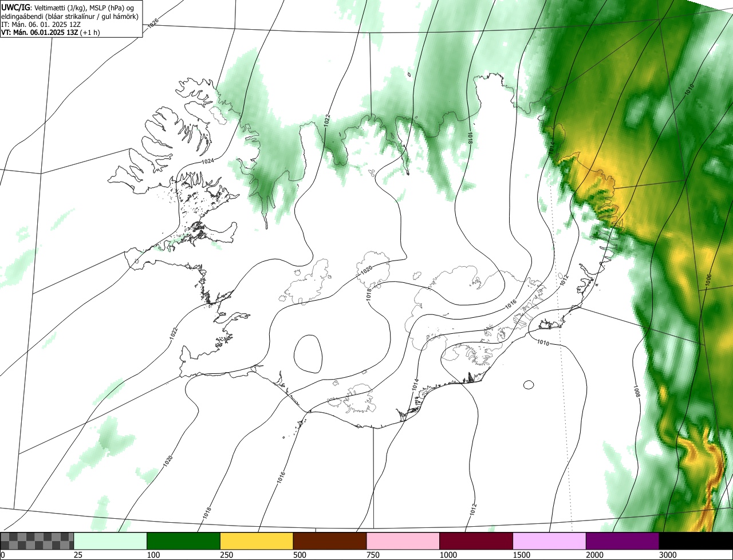Click the dark purple 2000–3000 legend swatch
This screenshot has width=733, height=560.
pyautogui.click(x=622, y=541)
